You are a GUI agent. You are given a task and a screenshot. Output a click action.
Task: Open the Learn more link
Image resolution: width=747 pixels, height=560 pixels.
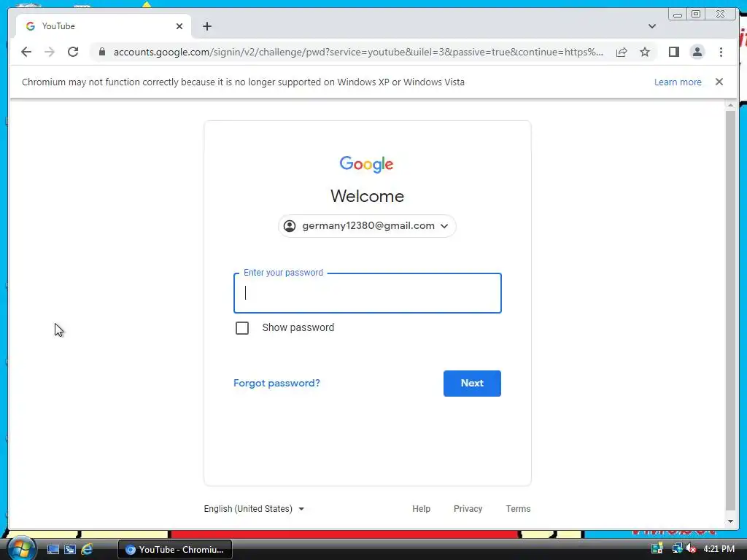pos(678,82)
